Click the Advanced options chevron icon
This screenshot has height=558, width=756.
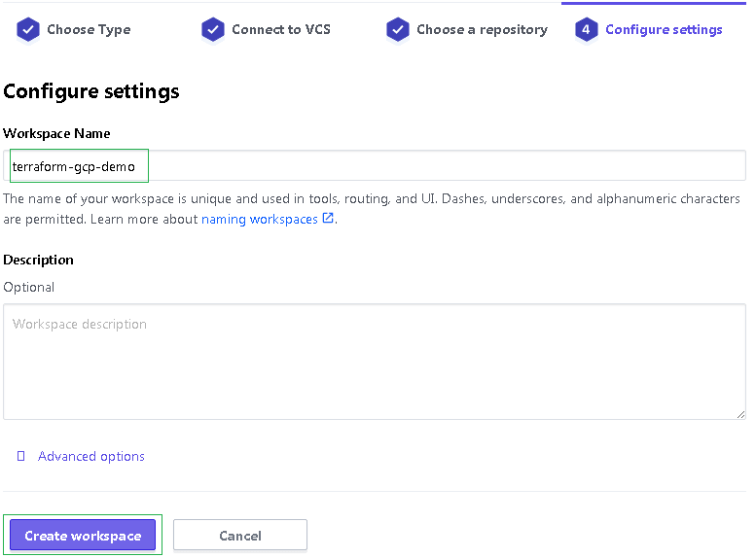(x=20, y=456)
